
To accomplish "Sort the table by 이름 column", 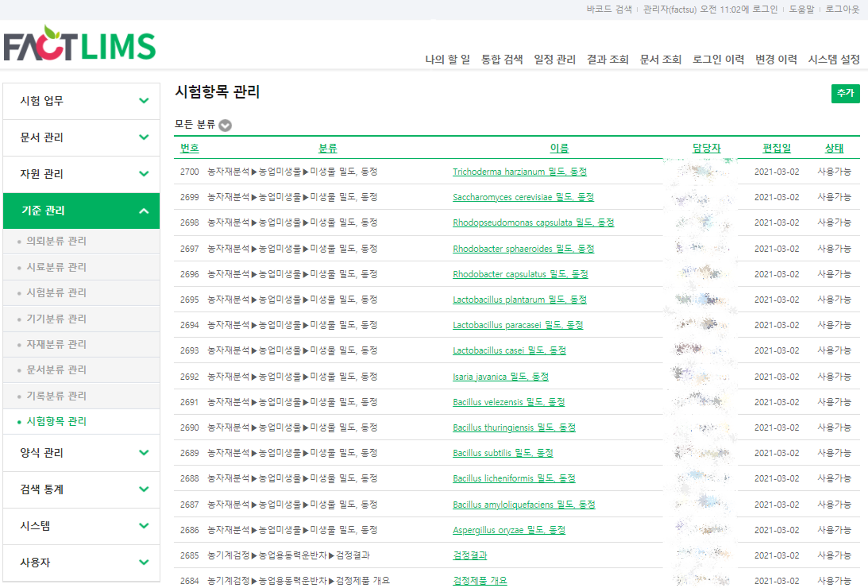I will point(559,148).
